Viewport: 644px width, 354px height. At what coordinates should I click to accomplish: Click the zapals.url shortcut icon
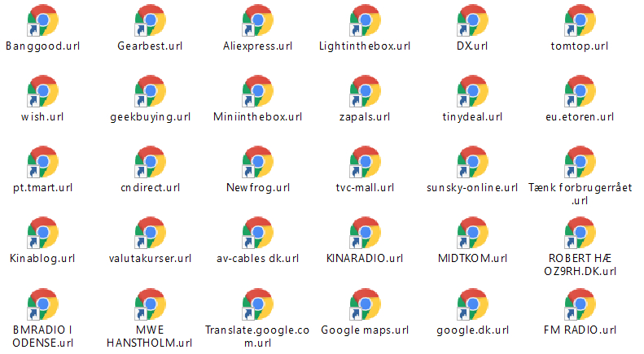pos(365,91)
